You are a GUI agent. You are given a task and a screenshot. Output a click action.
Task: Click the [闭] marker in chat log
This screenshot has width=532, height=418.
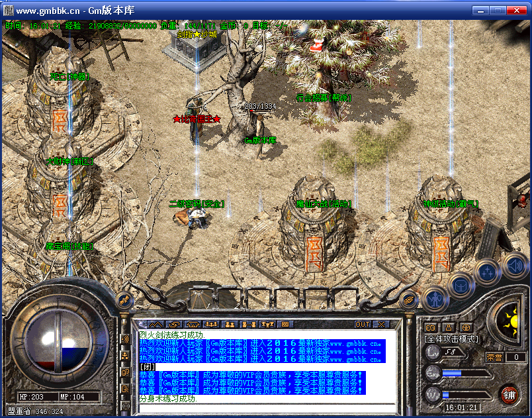point(148,367)
